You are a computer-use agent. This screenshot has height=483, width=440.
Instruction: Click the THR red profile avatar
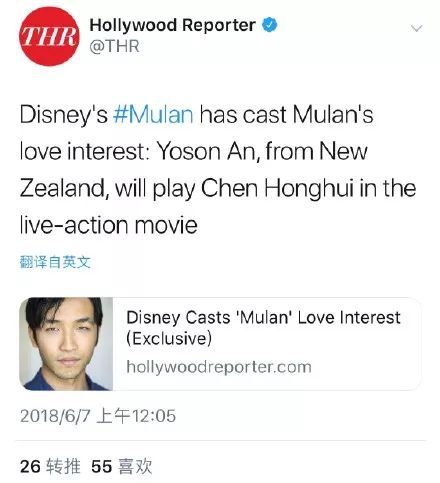[x=49, y=36]
